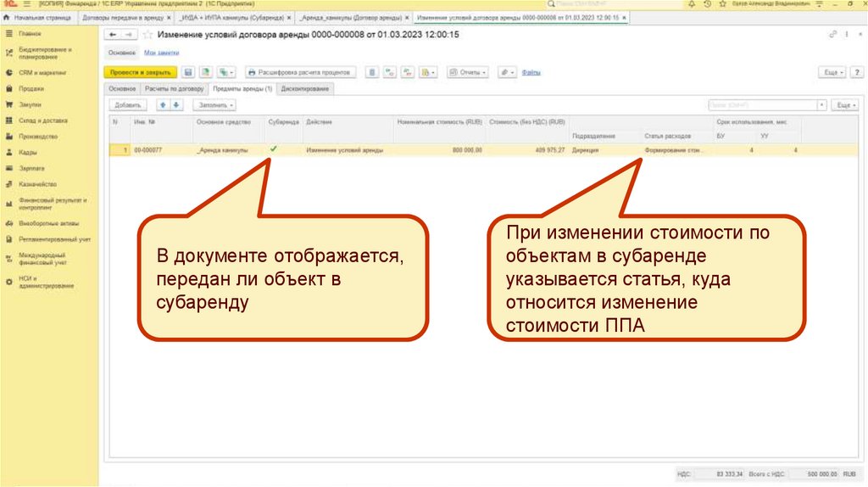The image size is (868, 487).
Task: Switch to the Основное form tab
Action: (122, 88)
